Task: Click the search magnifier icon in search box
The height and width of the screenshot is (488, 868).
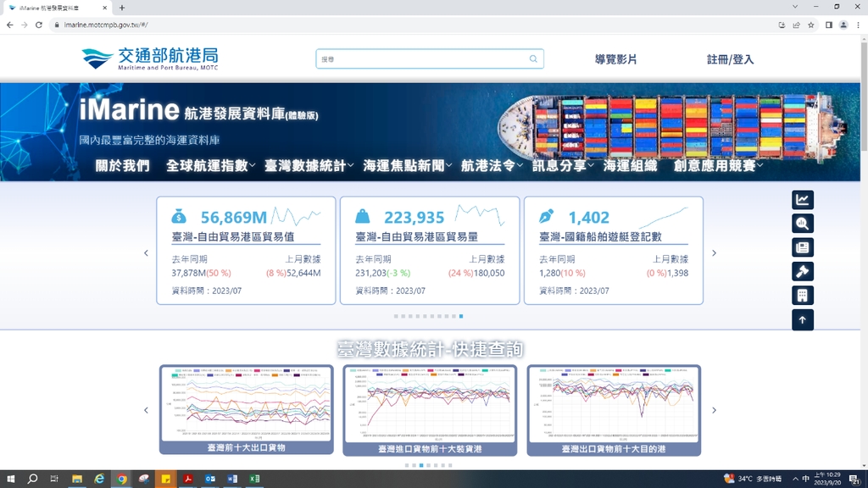Action: coord(533,58)
